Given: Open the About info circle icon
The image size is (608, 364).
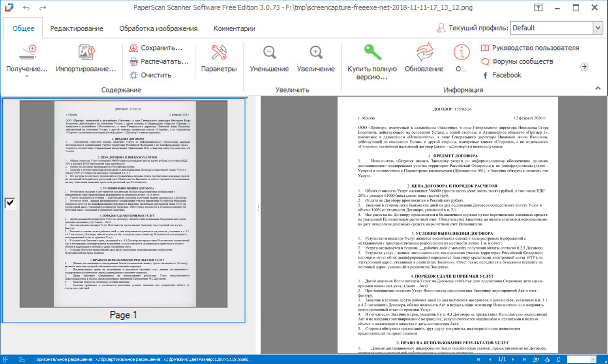Looking at the screenshot, I should (461, 52).
